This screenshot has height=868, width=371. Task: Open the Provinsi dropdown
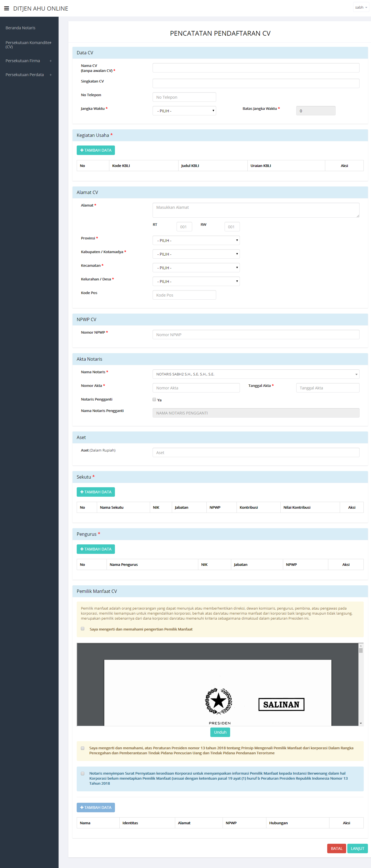(196, 241)
